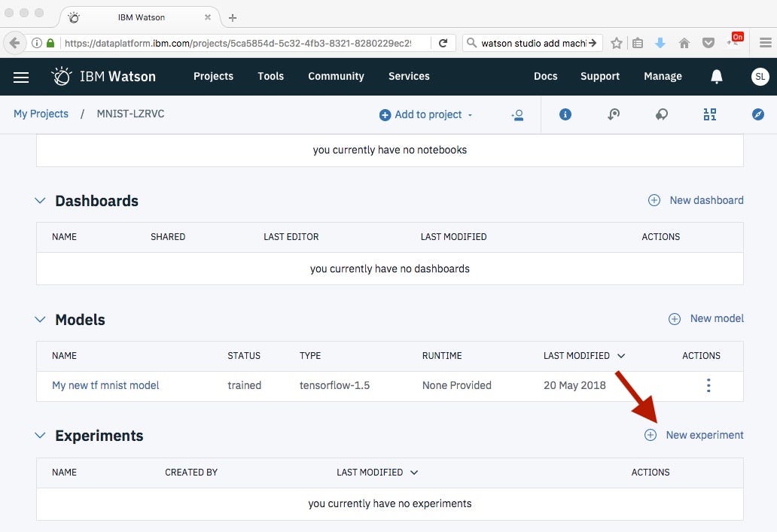Create a New experiment
The image size is (777, 532).
pos(694,435)
